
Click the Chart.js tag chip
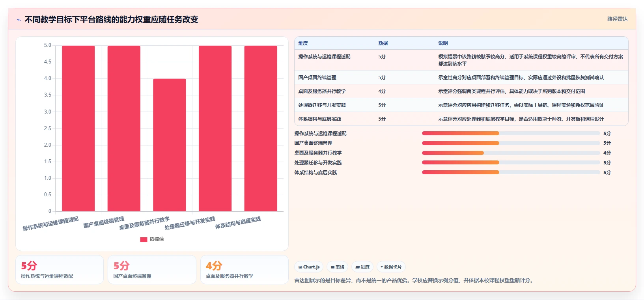click(x=309, y=267)
